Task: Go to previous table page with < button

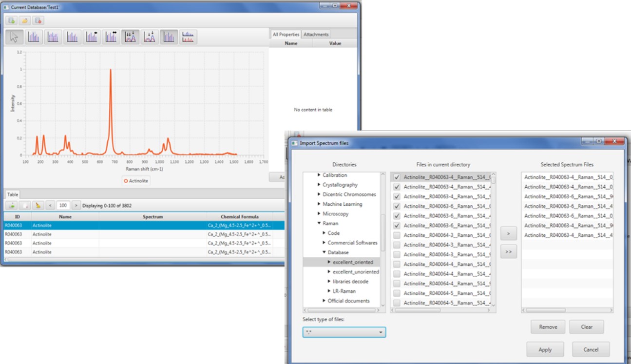Action: click(50, 206)
